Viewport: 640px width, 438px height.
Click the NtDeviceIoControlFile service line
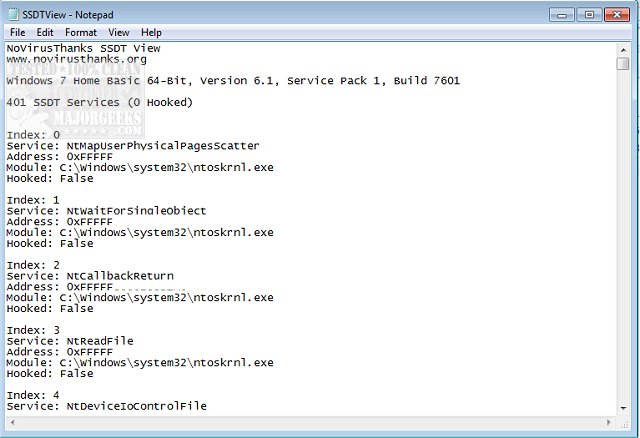[107, 406]
